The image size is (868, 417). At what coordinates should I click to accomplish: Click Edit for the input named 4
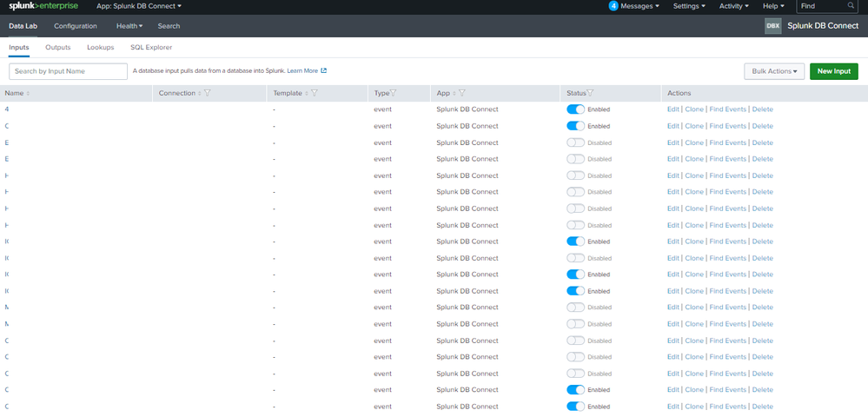(673, 109)
